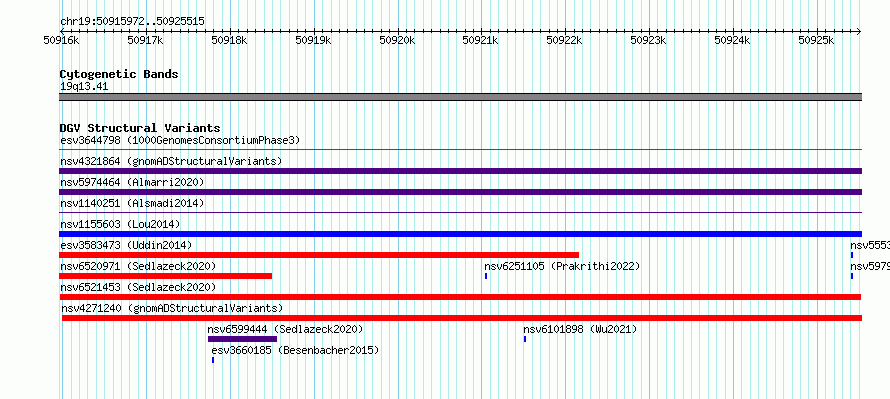Open nsv4321864 gnomADStructuralVariants label
Viewport: 890px width, 399px height.
pyautogui.click(x=171, y=161)
